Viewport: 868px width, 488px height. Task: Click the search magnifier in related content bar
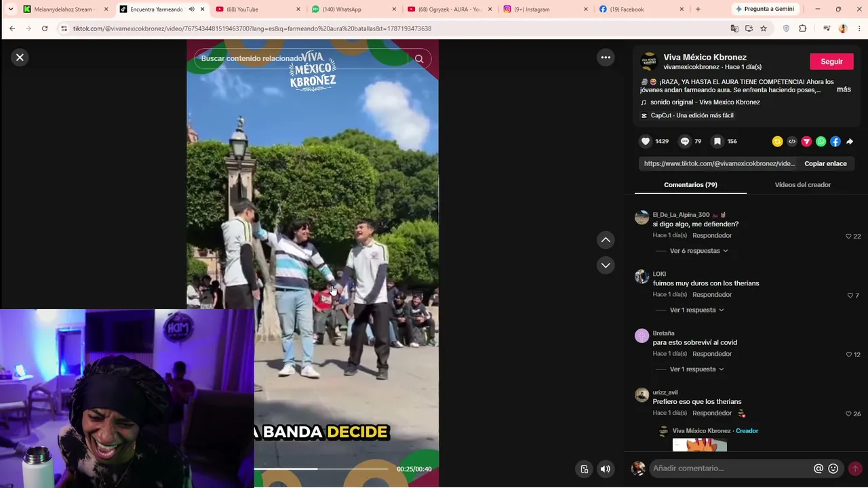point(419,59)
